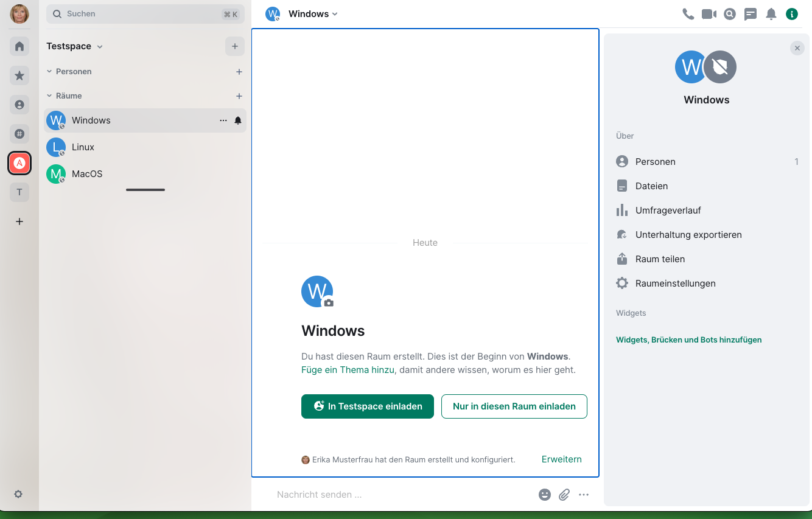Open the Linux room
The image size is (812, 519).
click(145, 147)
